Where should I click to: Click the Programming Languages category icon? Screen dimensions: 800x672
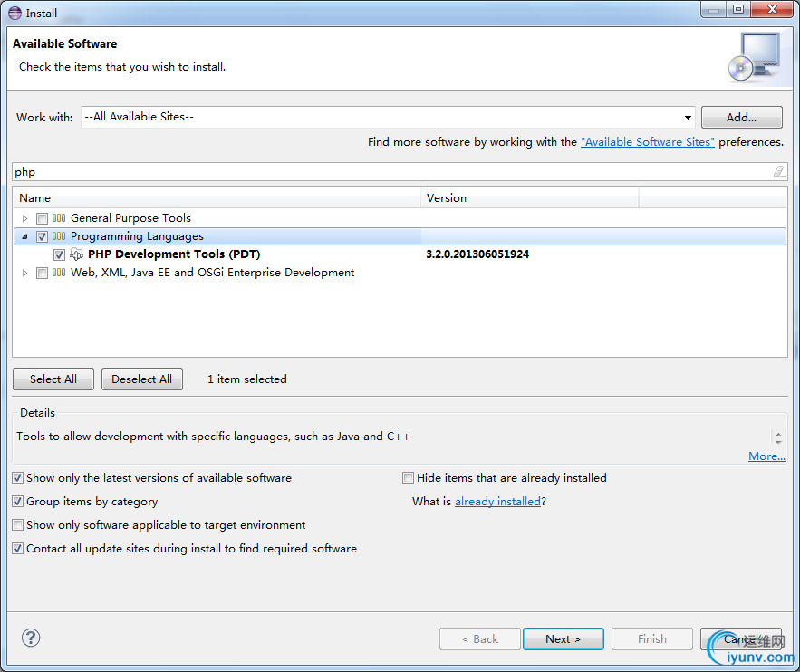pyautogui.click(x=59, y=236)
